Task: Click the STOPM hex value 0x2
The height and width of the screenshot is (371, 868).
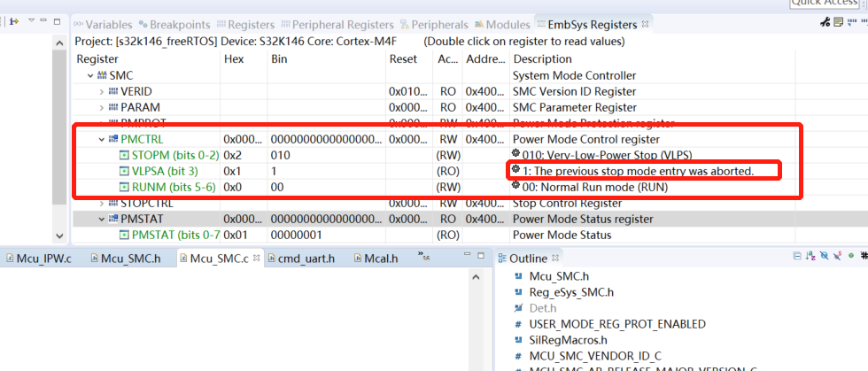Action: click(232, 155)
